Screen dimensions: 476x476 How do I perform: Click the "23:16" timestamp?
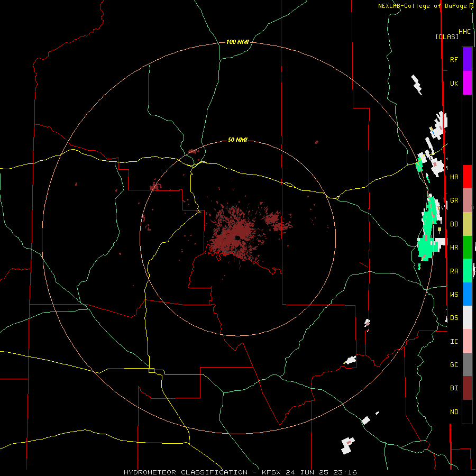pos(345,472)
